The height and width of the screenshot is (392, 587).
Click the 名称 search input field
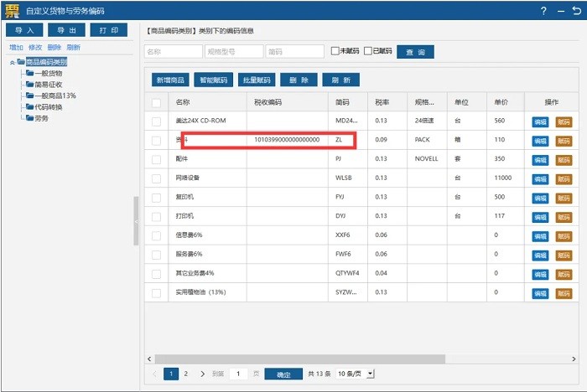(x=172, y=52)
